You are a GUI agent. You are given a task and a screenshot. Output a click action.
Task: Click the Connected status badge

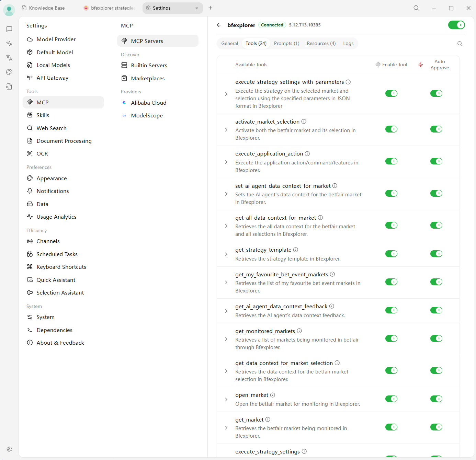272,25
